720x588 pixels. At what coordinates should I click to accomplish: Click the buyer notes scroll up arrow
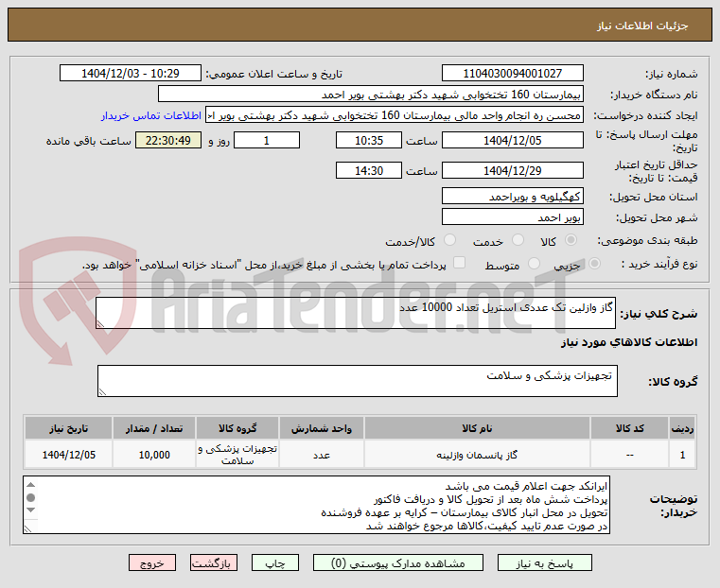[x=31, y=485]
